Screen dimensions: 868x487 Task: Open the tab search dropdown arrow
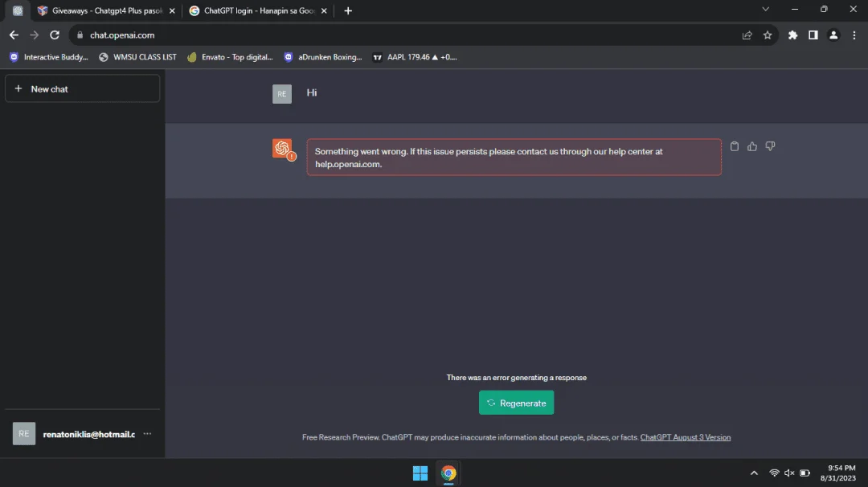tap(766, 9)
